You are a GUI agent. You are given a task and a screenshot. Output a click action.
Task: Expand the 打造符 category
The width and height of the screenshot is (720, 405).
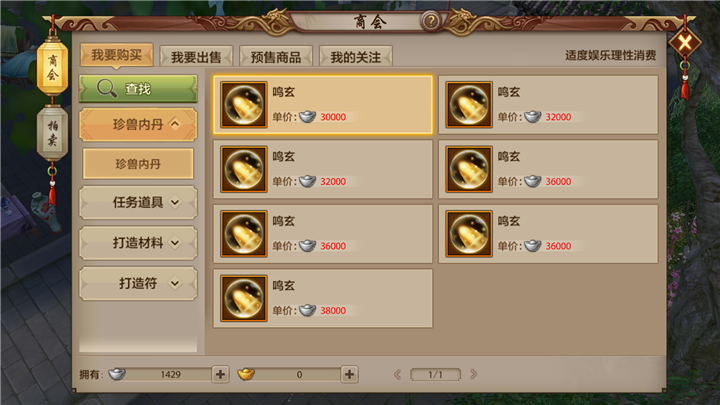point(138,283)
